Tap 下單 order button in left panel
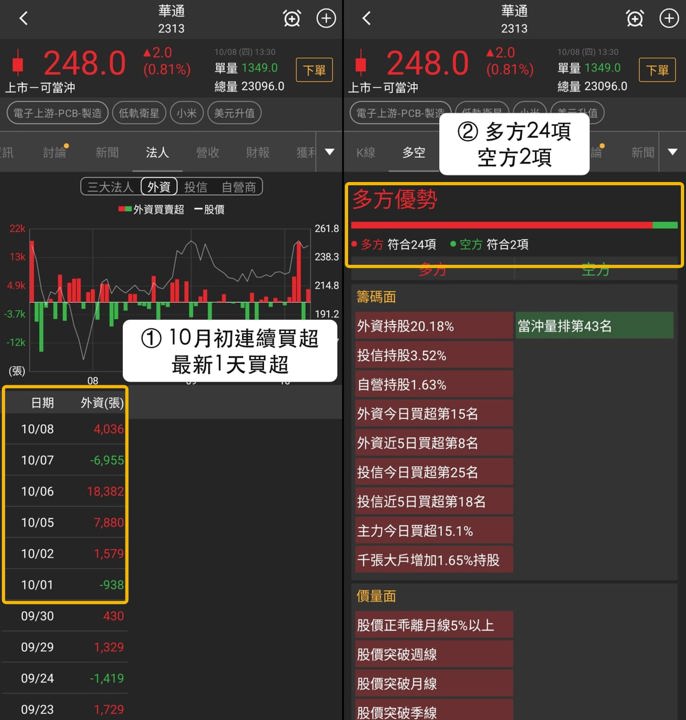The image size is (686, 720). coord(314,70)
